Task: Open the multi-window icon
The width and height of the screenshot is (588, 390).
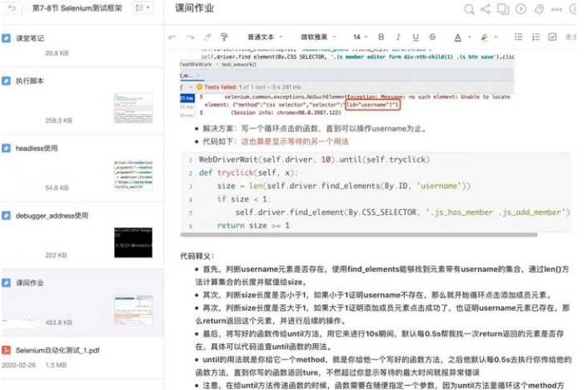Action: (x=503, y=8)
